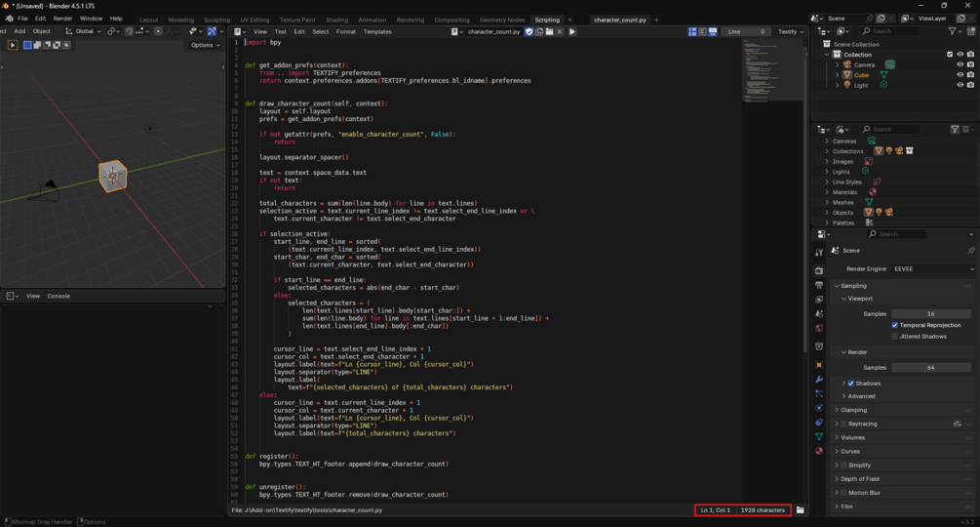Uncheck Temporal Reprojection
The image size is (980, 527).
894,325
